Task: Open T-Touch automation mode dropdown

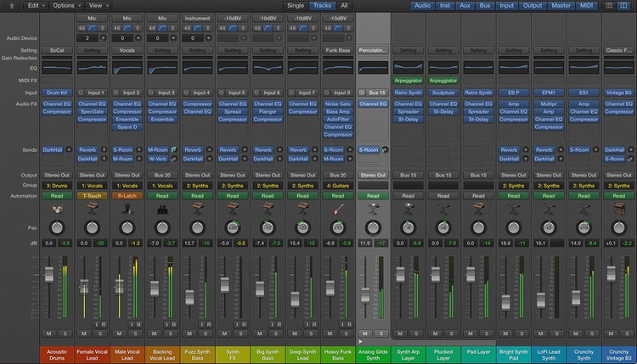Action: pyautogui.click(x=91, y=194)
